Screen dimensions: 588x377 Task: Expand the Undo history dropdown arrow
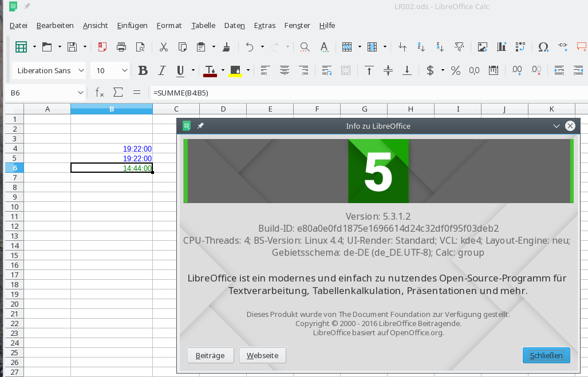(262, 47)
